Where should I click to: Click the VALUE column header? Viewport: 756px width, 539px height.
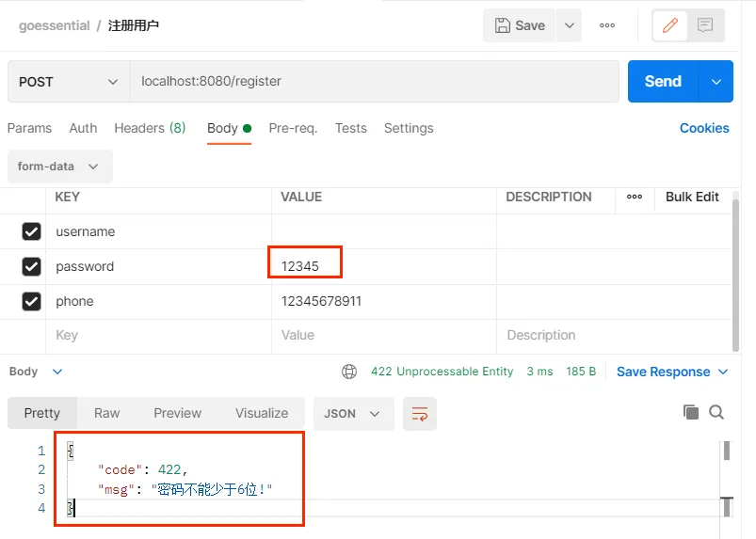pos(301,197)
